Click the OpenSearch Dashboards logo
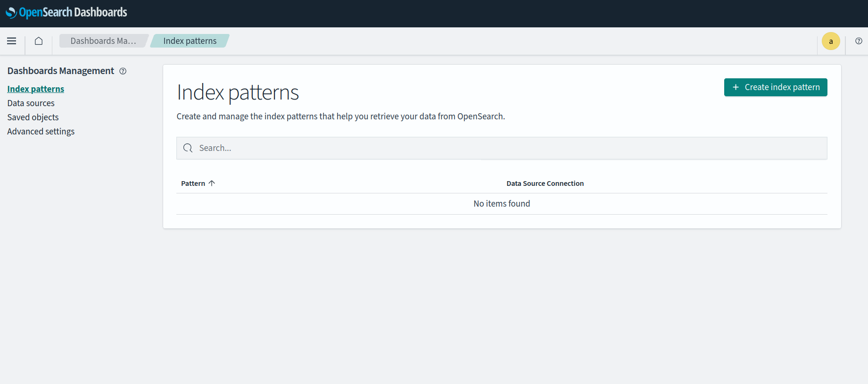Screen dimensions: 868x384 click(x=66, y=13)
